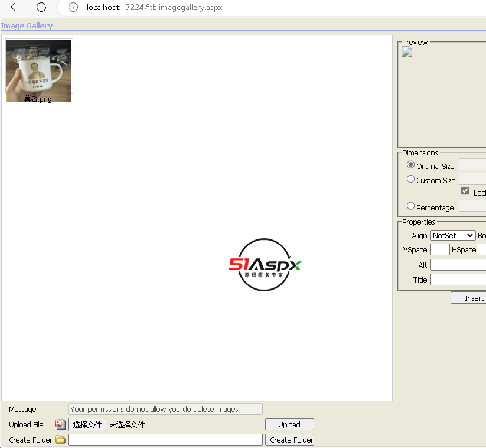Click the 选择文件 choose file button
Image resolution: width=486 pixels, height=448 pixels.
click(x=87, y=424)
